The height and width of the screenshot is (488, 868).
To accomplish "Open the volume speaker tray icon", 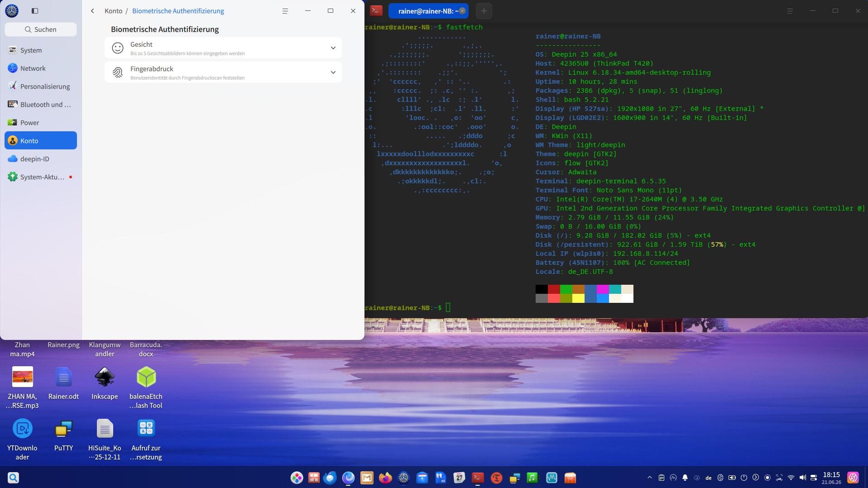I will point(803,478).
